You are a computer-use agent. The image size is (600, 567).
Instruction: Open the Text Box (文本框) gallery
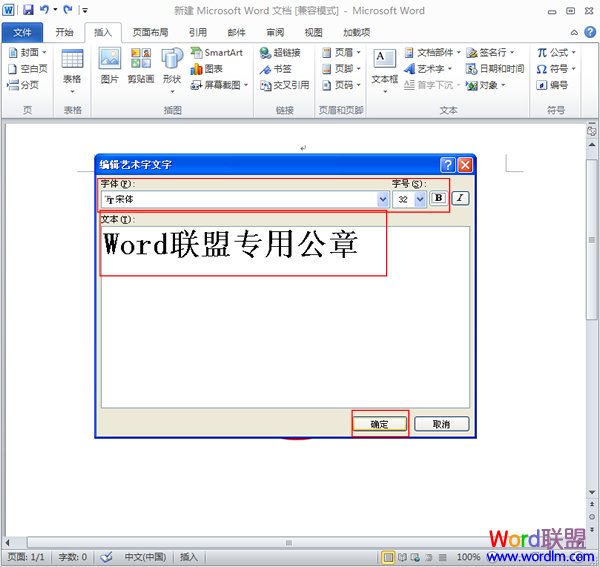(385, 71)
